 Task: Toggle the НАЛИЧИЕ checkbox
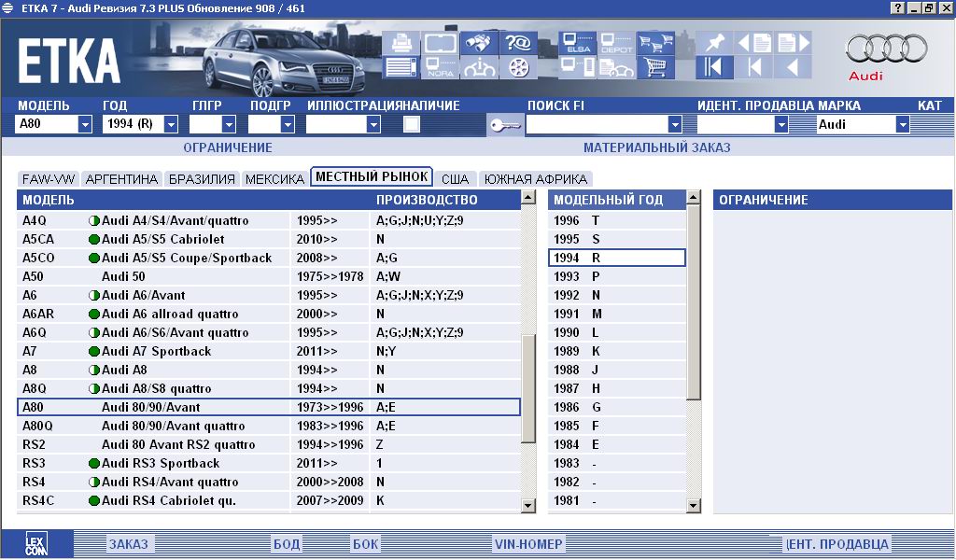(x=412, y=124)
